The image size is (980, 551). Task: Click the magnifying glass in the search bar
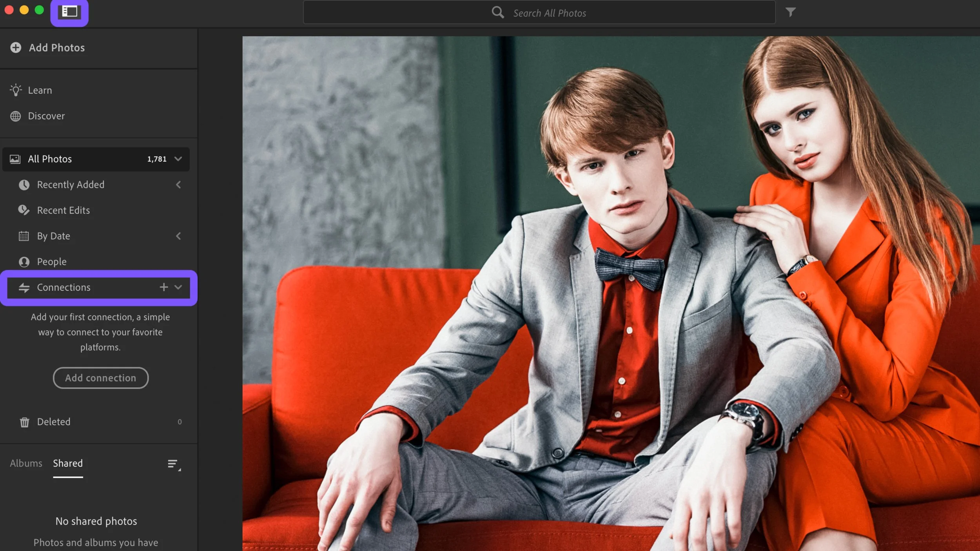(498, 12)
